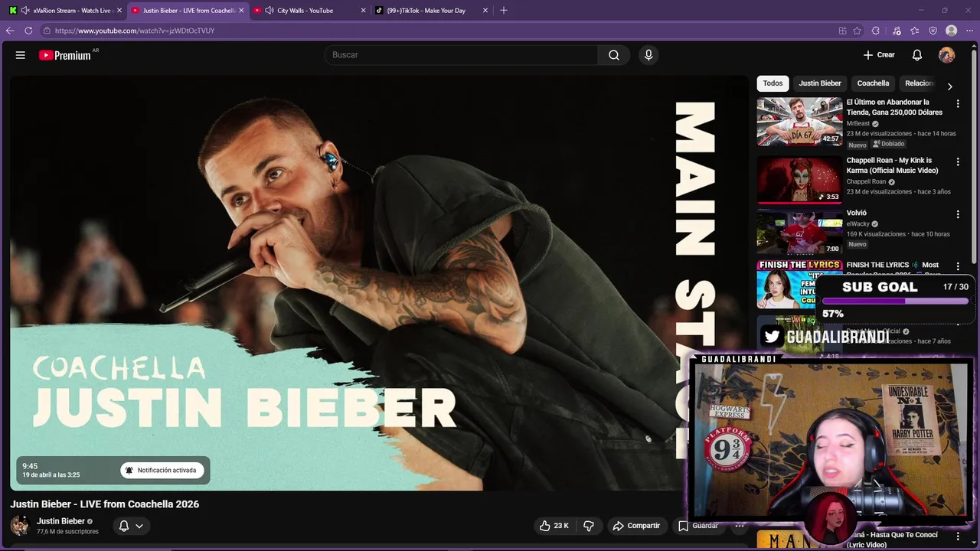
Task: Open Chappell Roan video thumbnail
Action: [x=799, y=180]
